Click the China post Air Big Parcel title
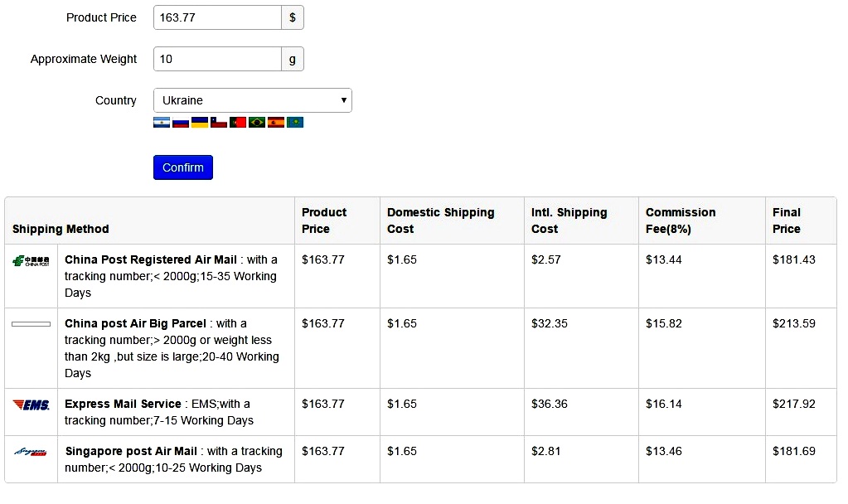The width and height of the screenshot is (848, 504). tap(135, 323)
